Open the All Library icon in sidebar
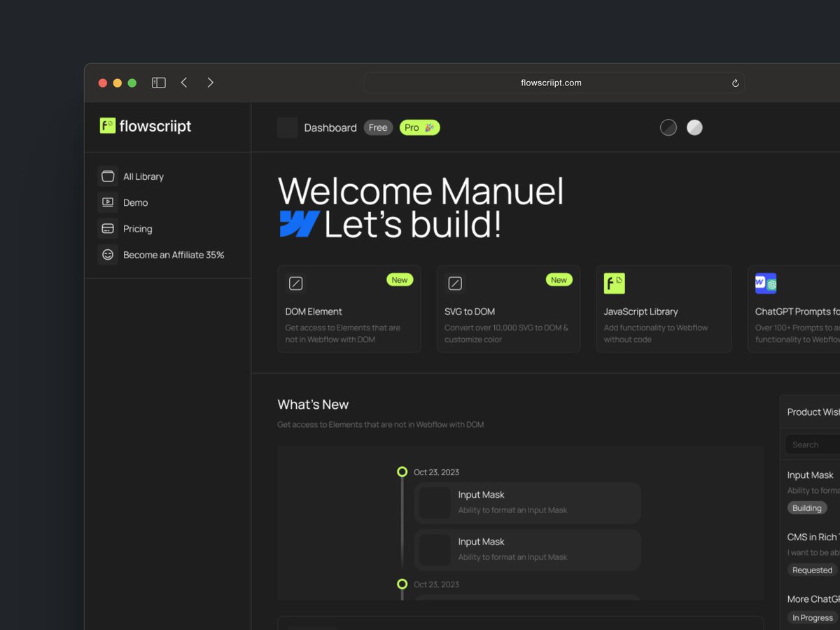 108,176
